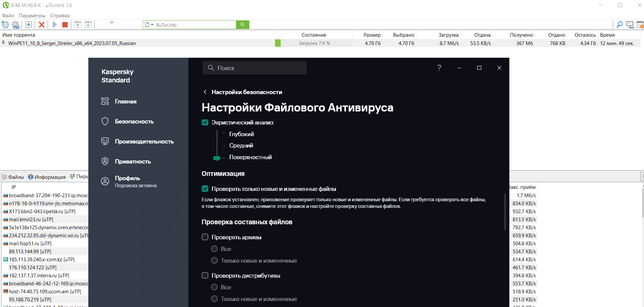
Task: Click the add torrent link icon in µTorrent toolbar
Action: pos(16,25)
